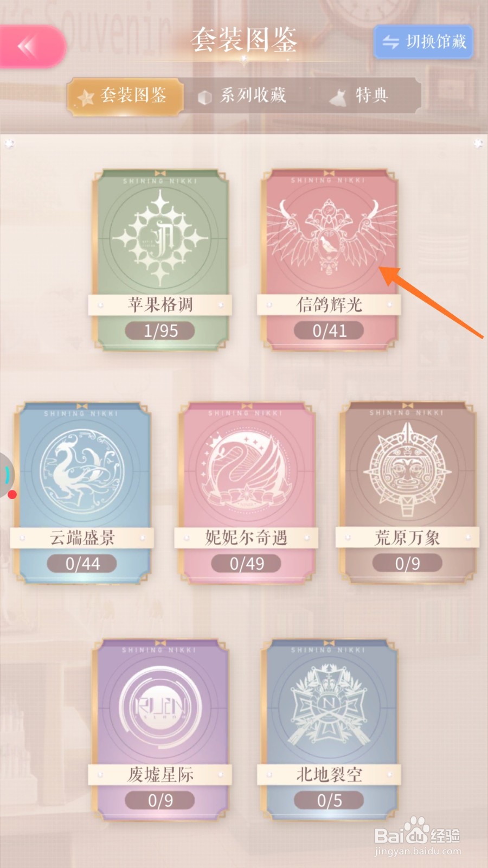Tap the 0/5 counter under 北地裂空
Image resolution: width=488 pixels, height=868 pixels.
pos(329,800)
